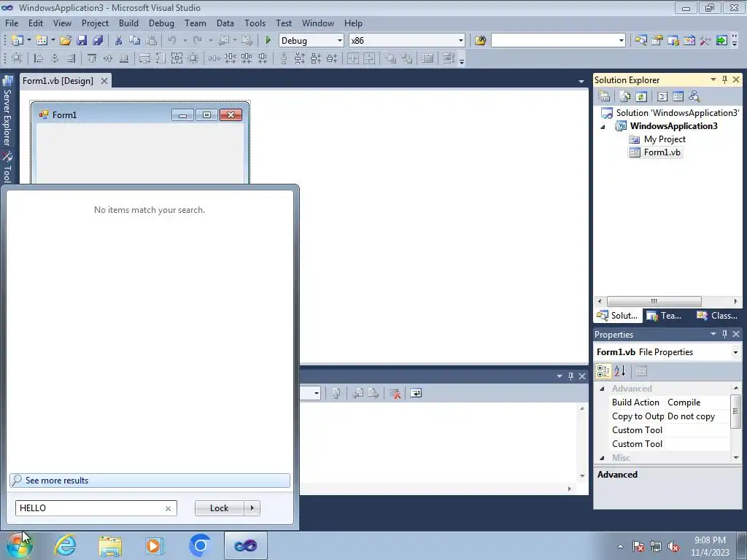Click the Windows Start orb
Screen dimensions: 747x560
(x=20, y=545)
